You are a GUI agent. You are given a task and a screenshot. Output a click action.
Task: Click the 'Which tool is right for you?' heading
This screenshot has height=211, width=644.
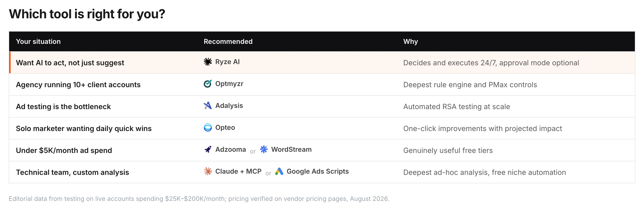[87, 14]
